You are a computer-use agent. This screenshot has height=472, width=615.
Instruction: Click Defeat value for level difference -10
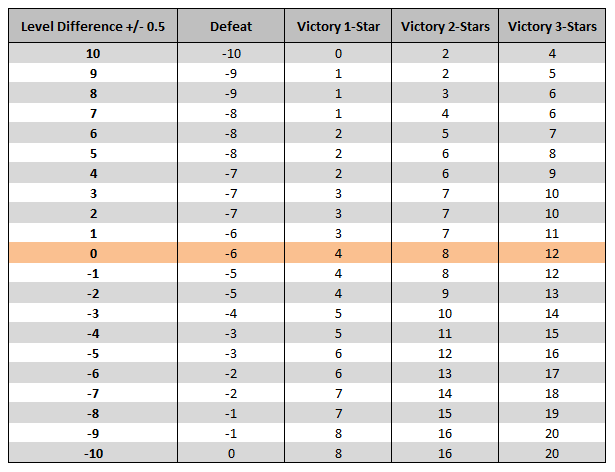232,453
